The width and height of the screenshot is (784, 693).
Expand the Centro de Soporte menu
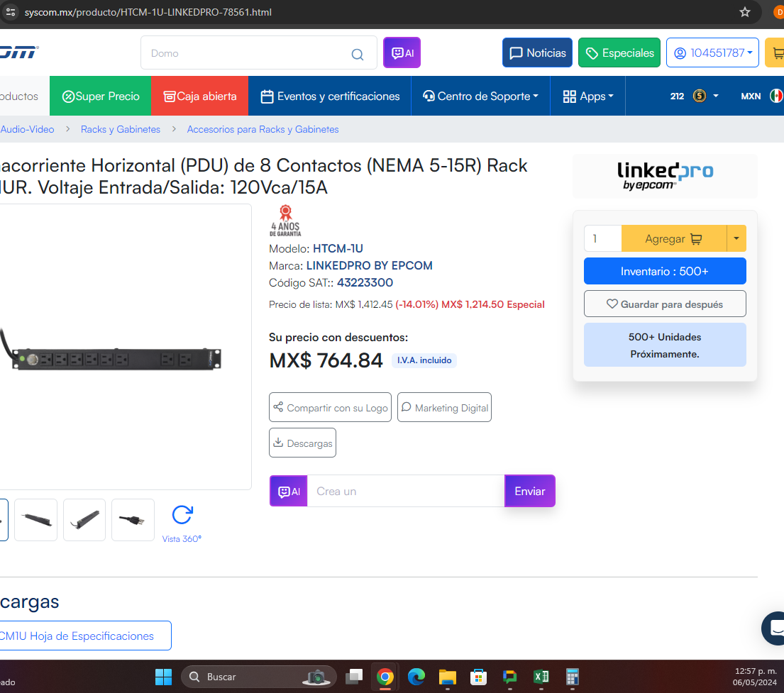pyautogui.click(x=480, y=96)
